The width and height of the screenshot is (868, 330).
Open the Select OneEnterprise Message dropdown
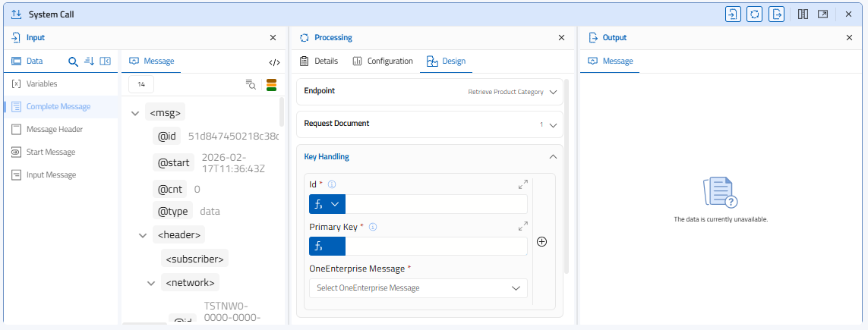tap(418, 288)
